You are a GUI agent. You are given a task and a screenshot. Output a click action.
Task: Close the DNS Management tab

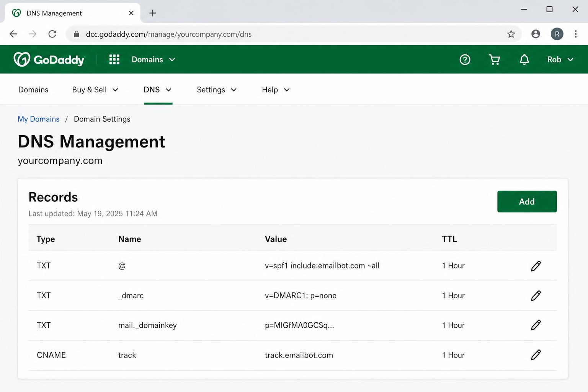131,13
